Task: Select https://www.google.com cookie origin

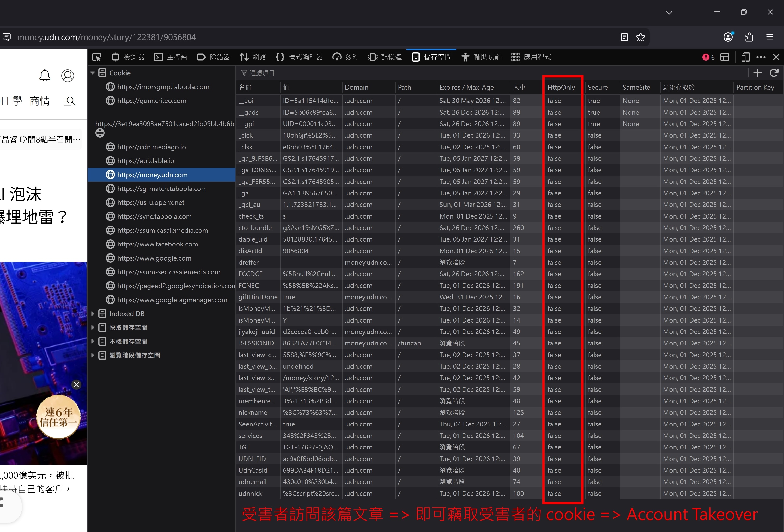Action: pos(161,258)
